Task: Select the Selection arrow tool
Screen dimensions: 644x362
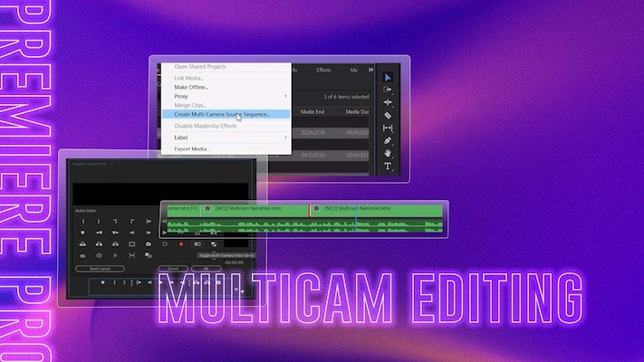Action: tap(388, 77)
